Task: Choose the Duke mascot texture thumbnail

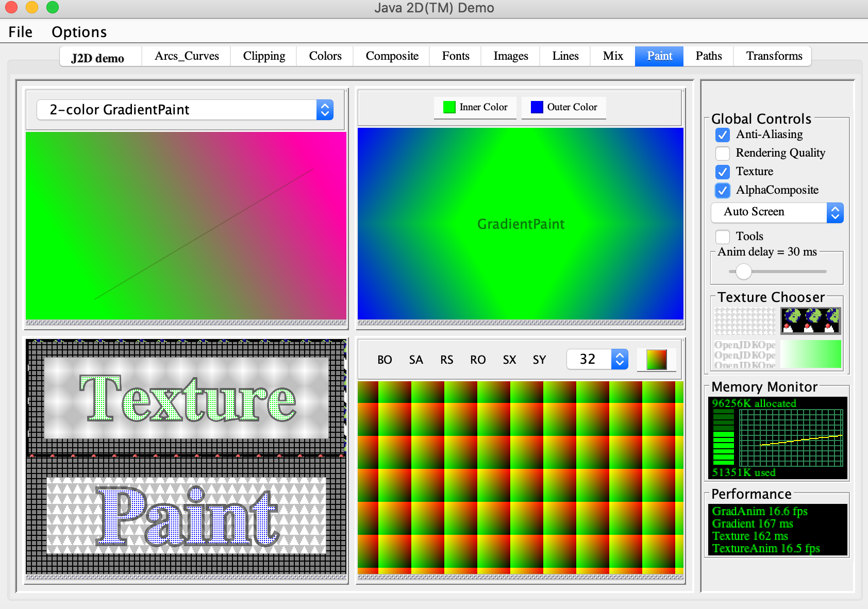Action: (x=811, y=321)
